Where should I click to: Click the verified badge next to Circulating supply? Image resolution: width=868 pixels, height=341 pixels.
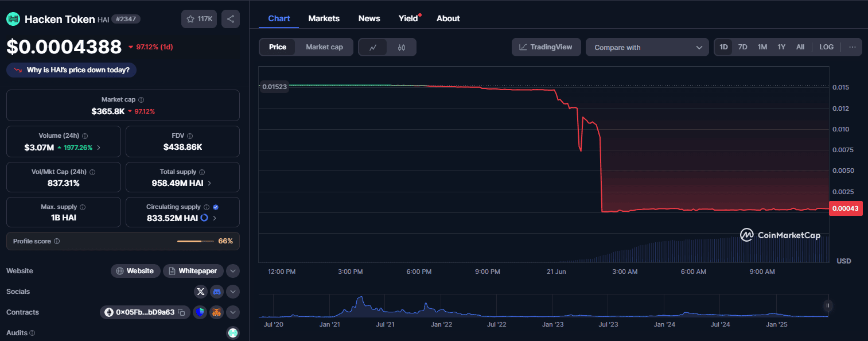click(216, 207)
